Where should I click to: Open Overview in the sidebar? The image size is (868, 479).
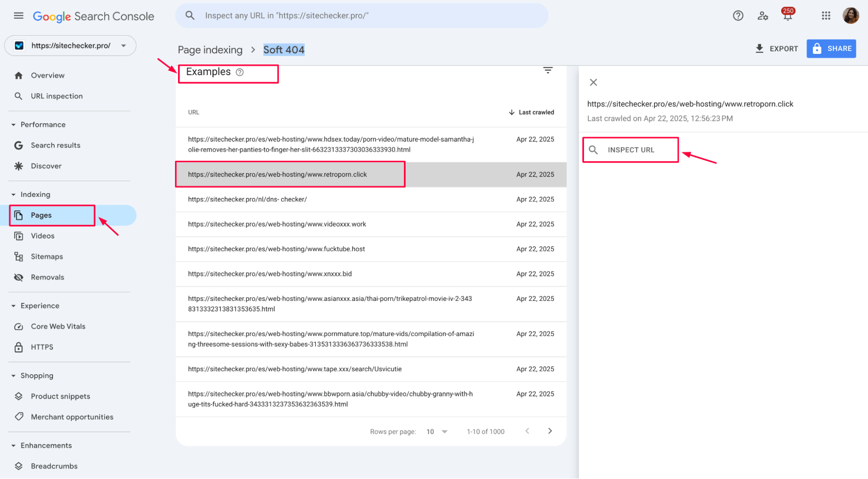48,76
